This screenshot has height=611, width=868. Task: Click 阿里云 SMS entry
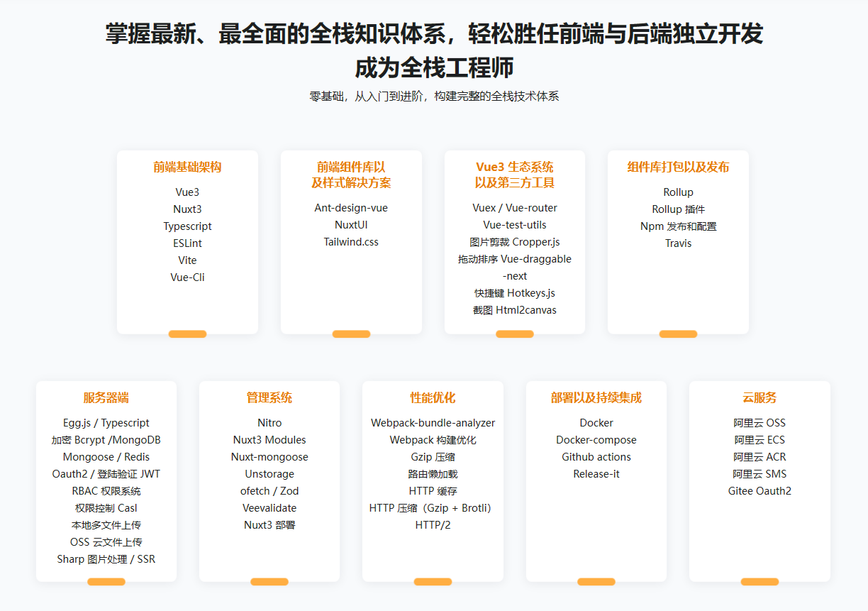point(759,474)
